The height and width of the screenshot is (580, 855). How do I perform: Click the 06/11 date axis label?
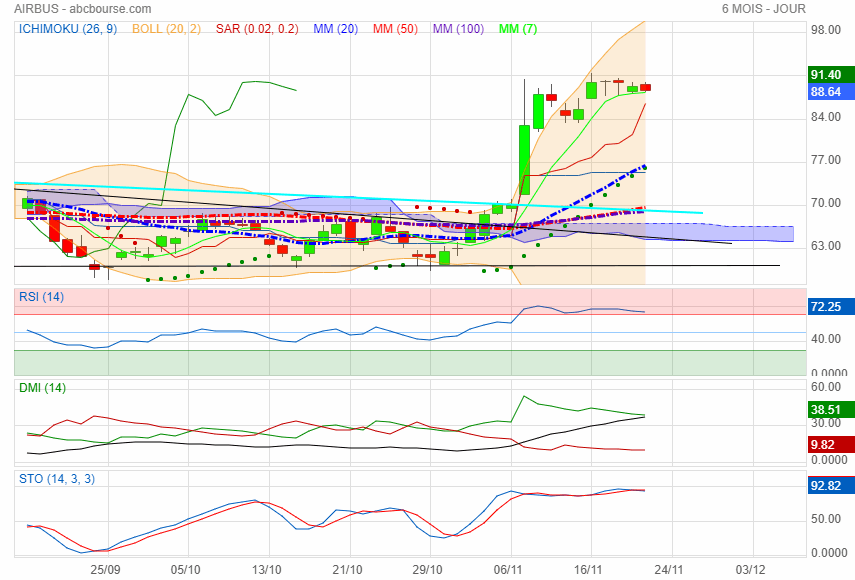(x=508, y=570)
